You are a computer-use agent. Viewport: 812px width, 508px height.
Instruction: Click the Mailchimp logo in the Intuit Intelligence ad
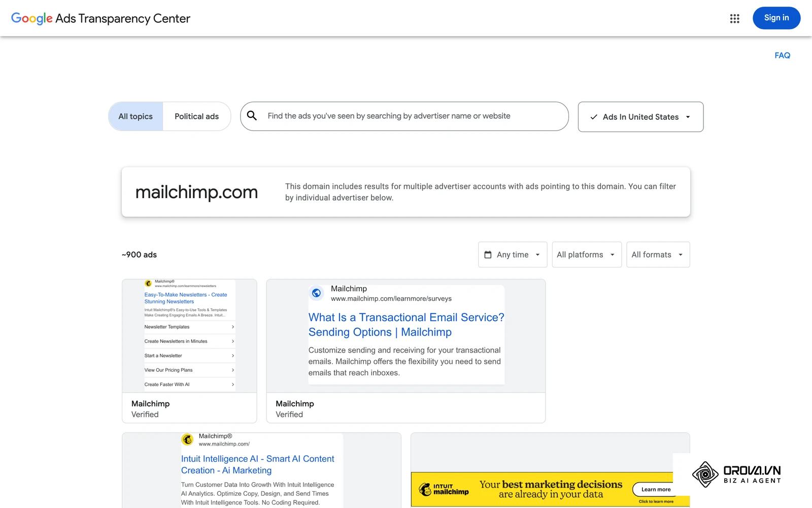pyautogui.click(x=187, y=439)
